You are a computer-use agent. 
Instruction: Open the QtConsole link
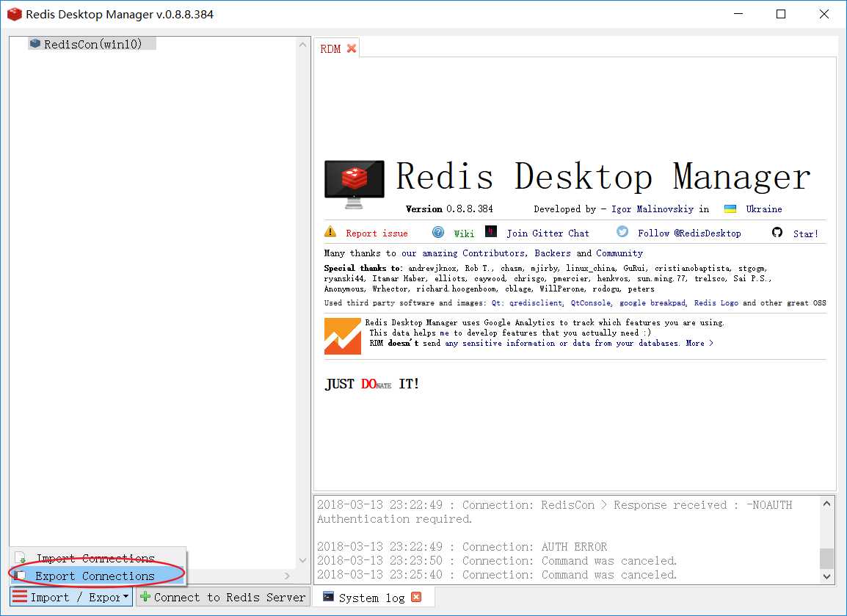point(592,303)
